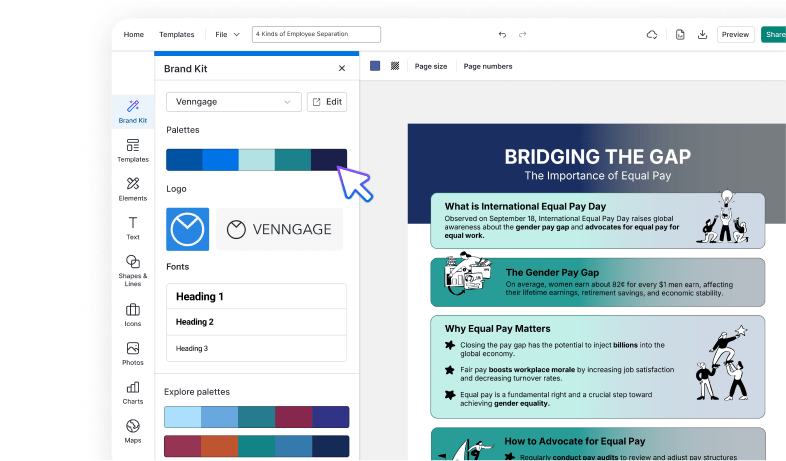Click 'The Importance of Equal Pay' subtitle

tap(598, 176)
